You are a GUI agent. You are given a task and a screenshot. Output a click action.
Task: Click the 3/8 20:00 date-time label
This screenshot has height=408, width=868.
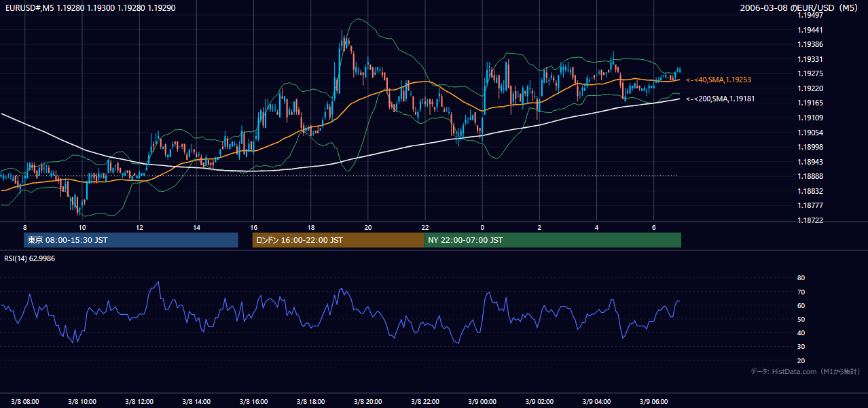tap(367, 401)
